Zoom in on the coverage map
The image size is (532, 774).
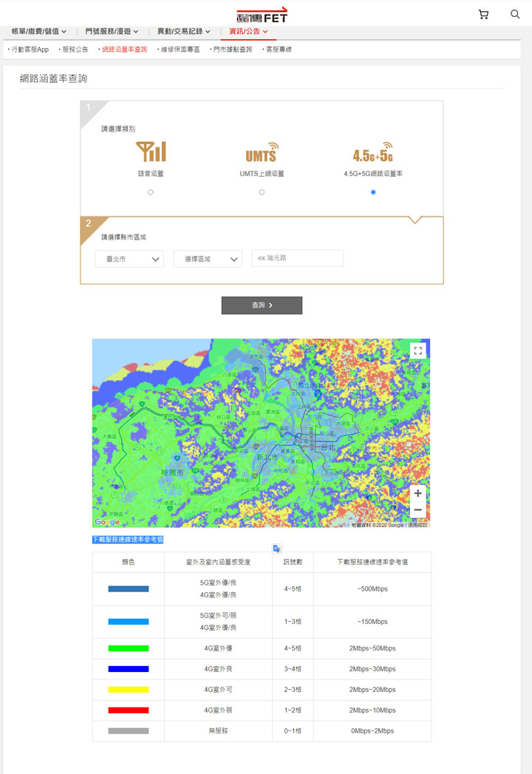pos(418,493)
